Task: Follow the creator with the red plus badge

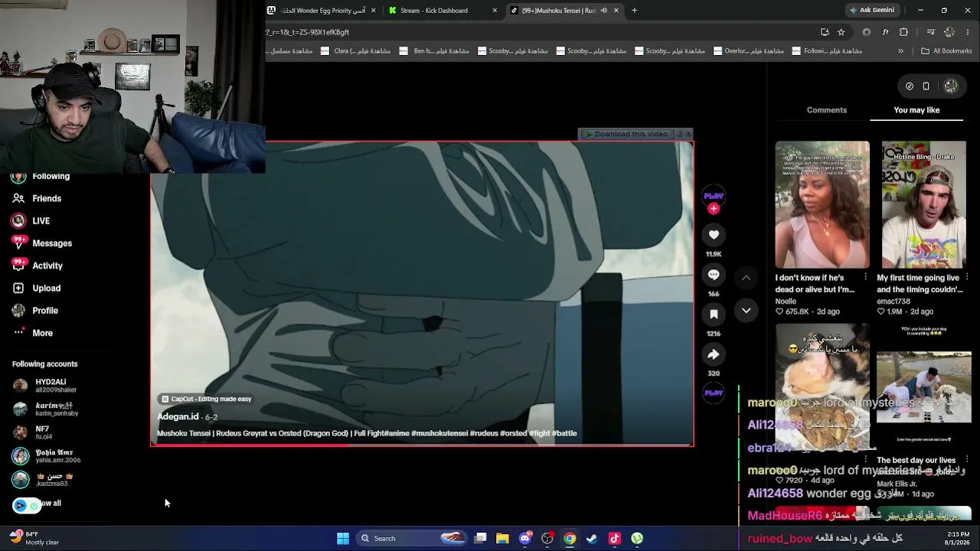Action: [x=714, y=209]
